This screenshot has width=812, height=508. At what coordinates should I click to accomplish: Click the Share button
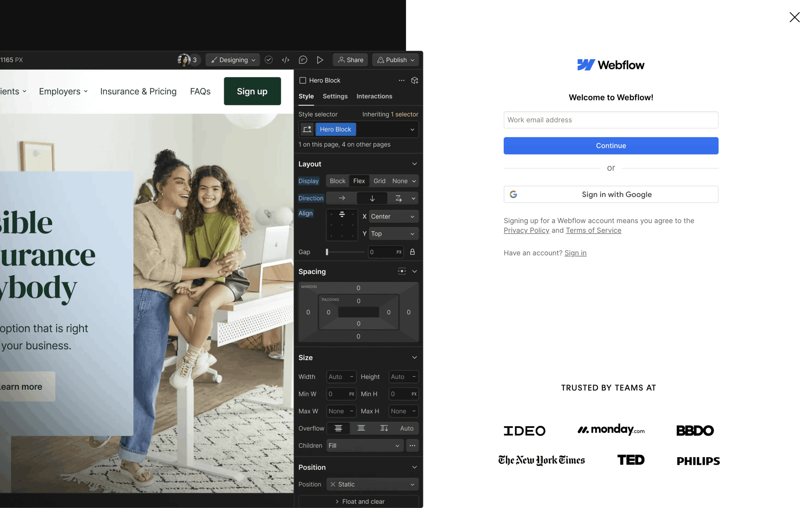[x=351, y=60]
